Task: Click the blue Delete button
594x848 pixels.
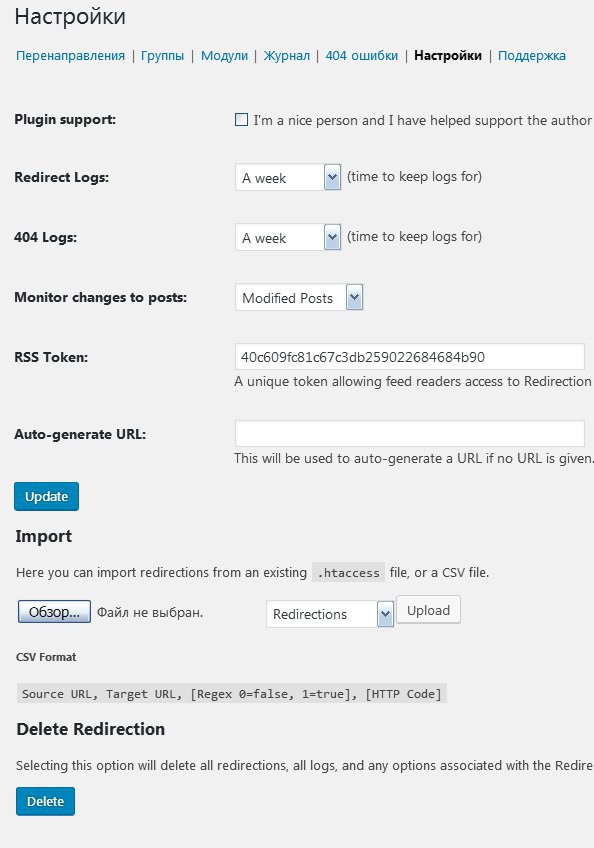Action: 45,801
